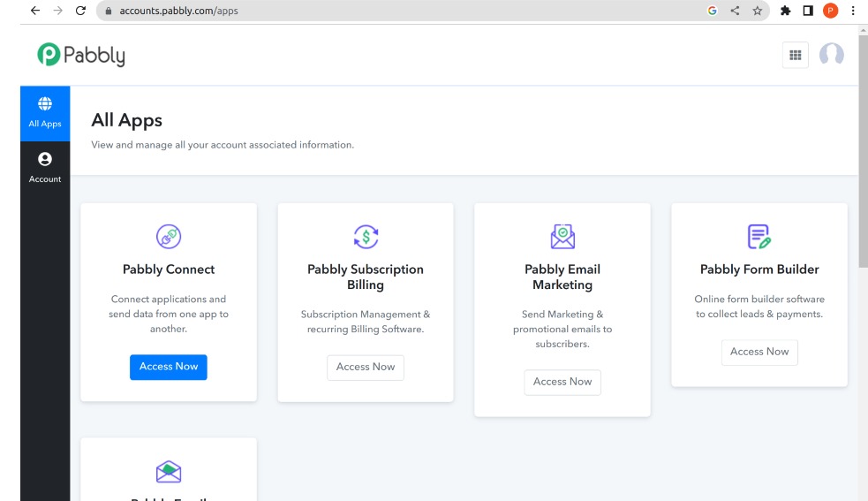Click the 'View and manage all your account' text
The image size is (868, 501).
[x=223, y=145]
